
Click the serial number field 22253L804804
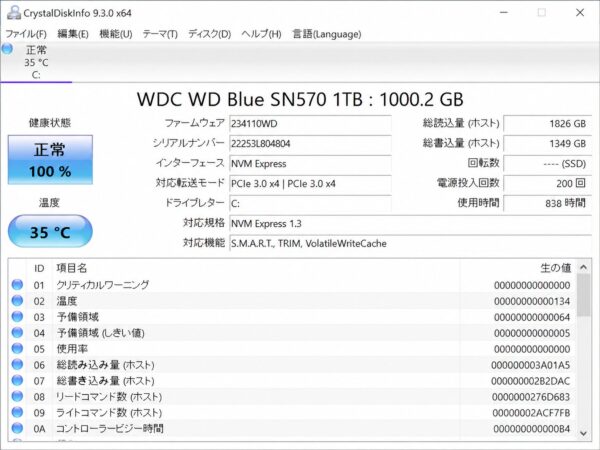tap(310, 143)
